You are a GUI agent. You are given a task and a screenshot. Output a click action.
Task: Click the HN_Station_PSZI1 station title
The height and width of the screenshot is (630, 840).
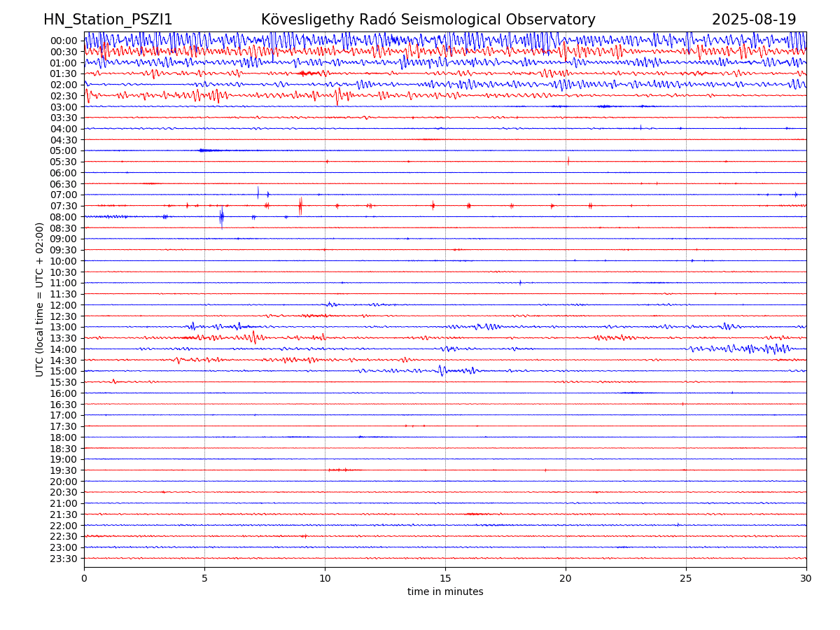(x=108, y=20)
